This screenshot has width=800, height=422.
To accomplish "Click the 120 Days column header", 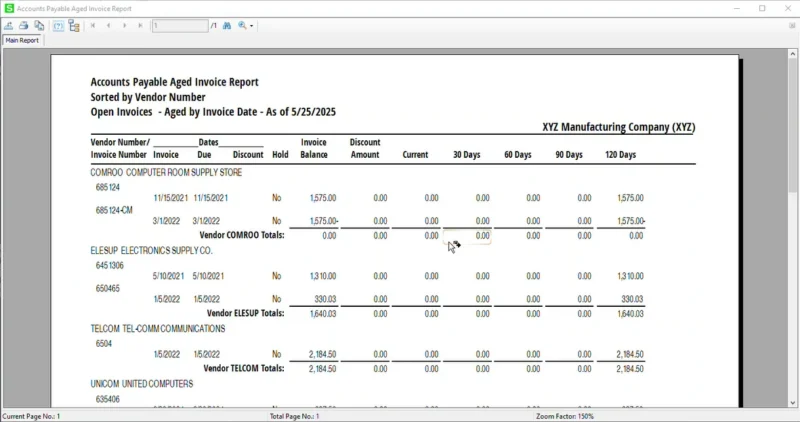I will (620, 155).
